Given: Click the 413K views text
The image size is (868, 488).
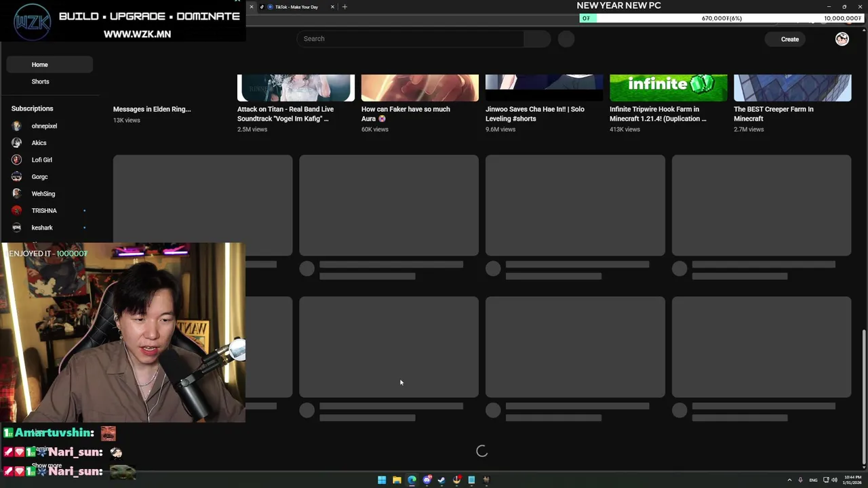Looking at the screenshot, I should [625, 129].
